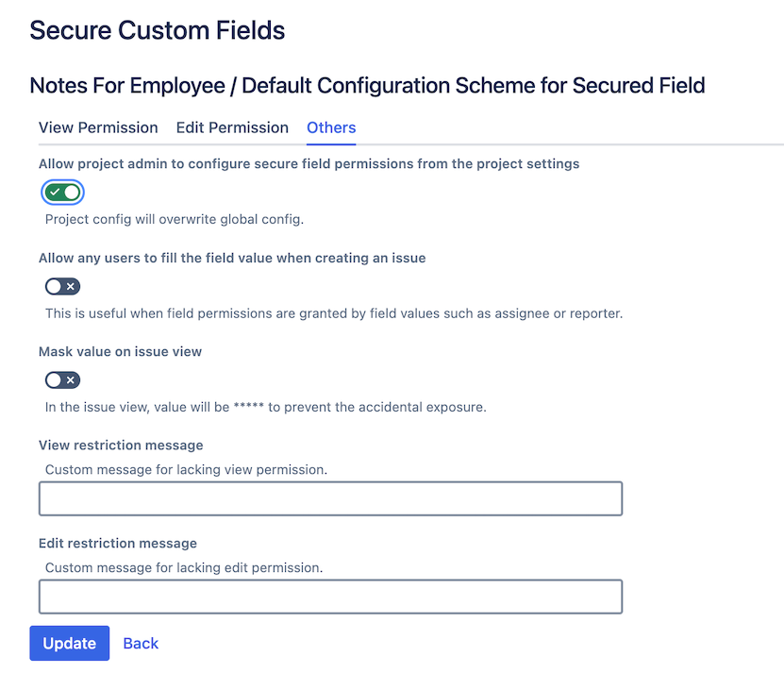Follow the Back link
Image resolution: width=784 pixels, height=690 pixels.
pos(141,643)
